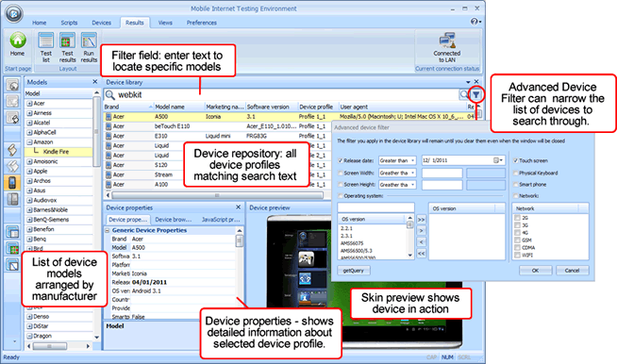Open the Release date Greater than dropdown
This screenshot has height=364, width=617.
[397, 160]
